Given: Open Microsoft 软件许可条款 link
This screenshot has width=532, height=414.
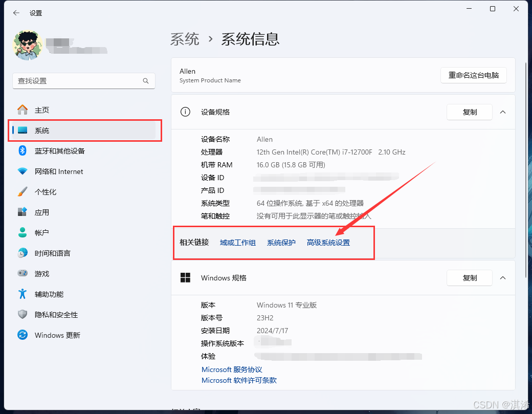Looking at the screenshot, I should (x=239, y=380).
